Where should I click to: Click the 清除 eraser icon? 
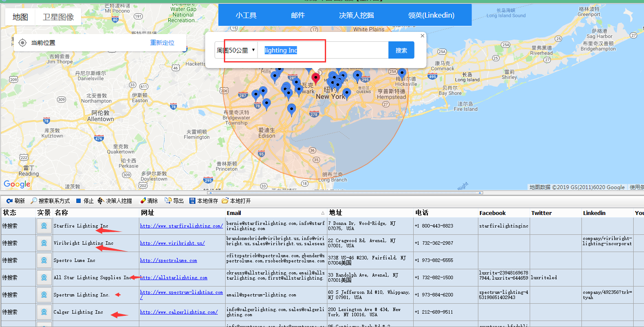[142, 200]
